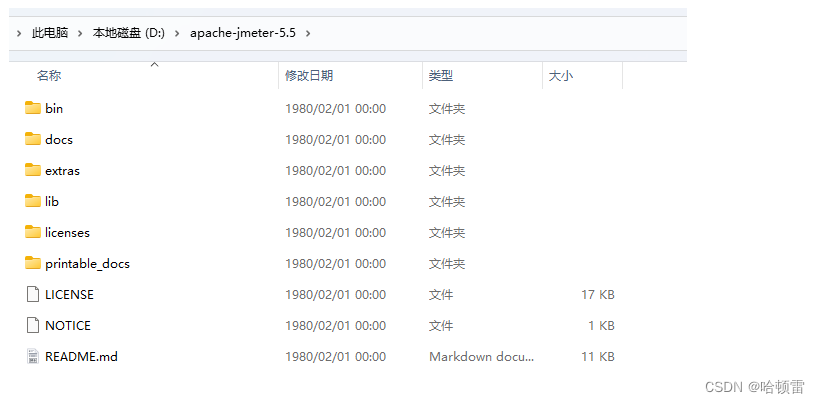The image size is (820, 404).
Task: Toggle sort arrow above 名称 column
Action: coord(154,64)
